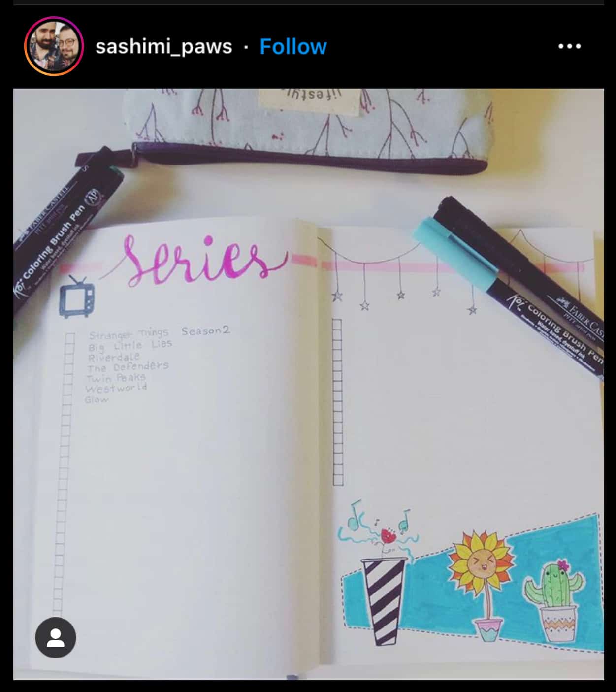Image resolution: width=616 pixels, height=692 pixels.
Task: Follow the sashimi_paws account
Action: (293, 47)
